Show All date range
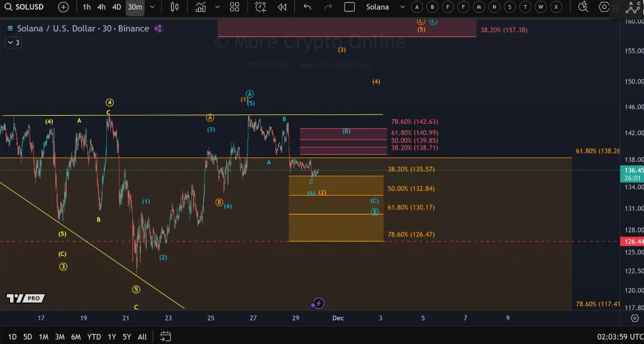This screenshot has width=644, height=344. 142,336
